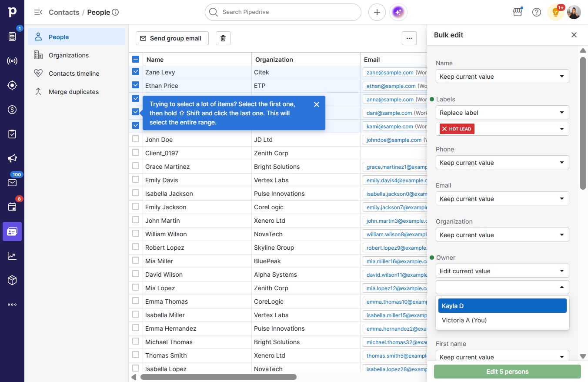Check the Grace Martinez row checkbox
This screenshot has height=382, width=588.
(136, 166)
